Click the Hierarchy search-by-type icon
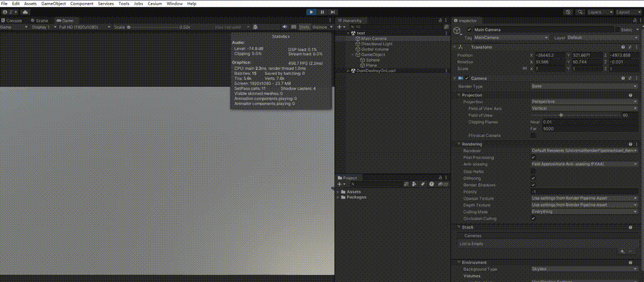 [x=447, y=26]
